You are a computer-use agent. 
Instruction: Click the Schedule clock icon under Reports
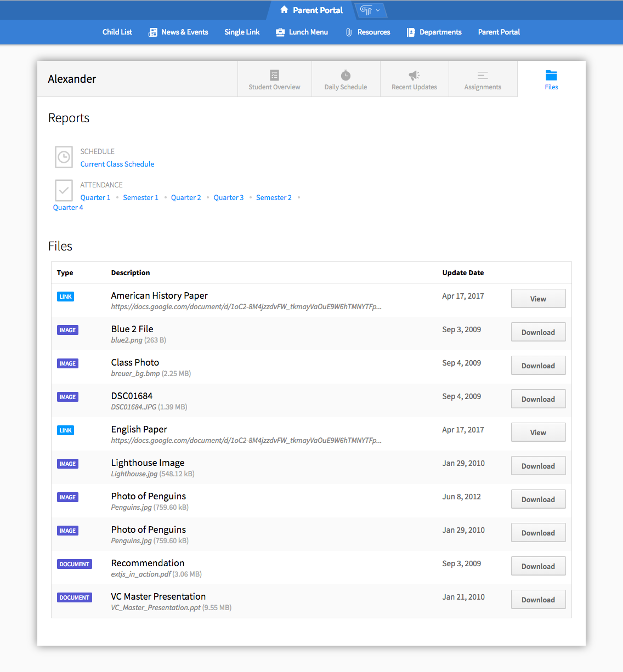(x=64, y=157)
